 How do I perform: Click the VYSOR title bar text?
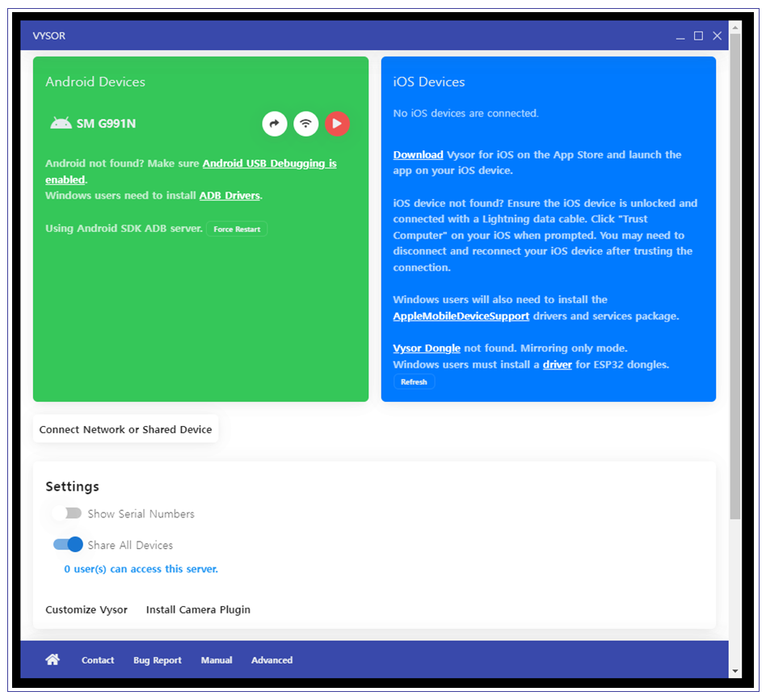coord(48,36)
